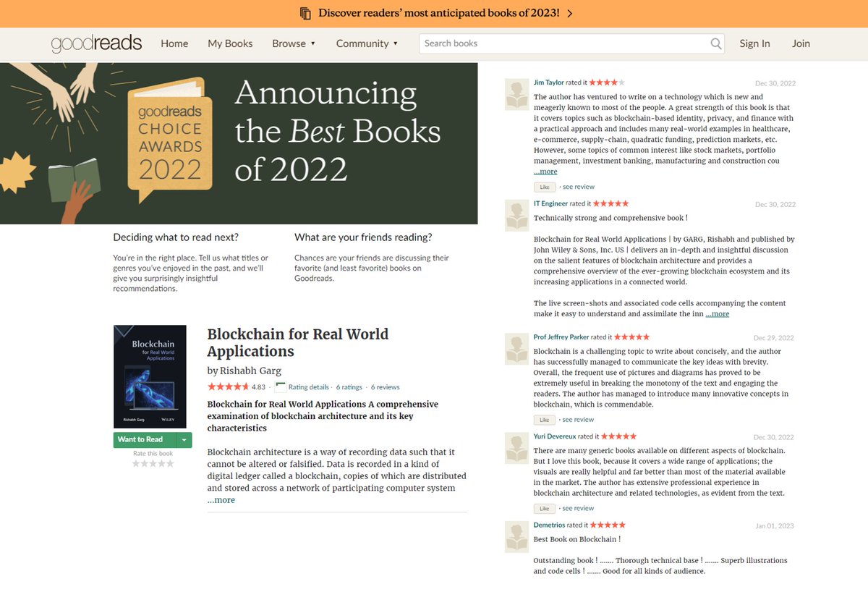Open the 6 ratings link

[349, 387]
